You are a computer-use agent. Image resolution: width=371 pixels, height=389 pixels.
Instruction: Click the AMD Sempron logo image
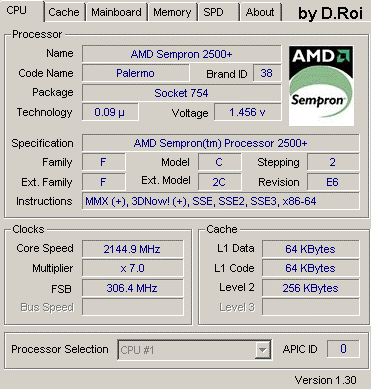tap(321, 86)
